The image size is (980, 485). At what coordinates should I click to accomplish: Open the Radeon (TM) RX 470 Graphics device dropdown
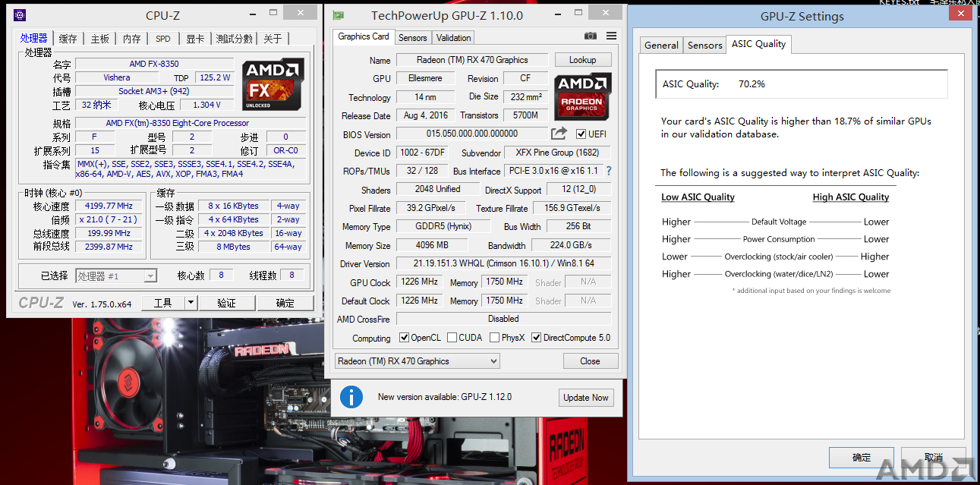pos(418,361)
